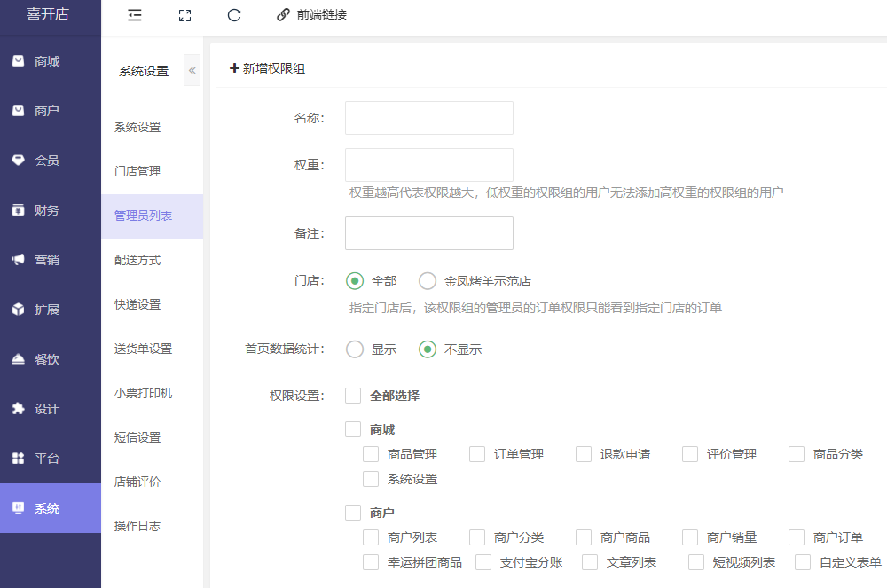The image size is (887, 588).
Task: Open the 商城 section in the sidebar
Action: tap(50, 61)
